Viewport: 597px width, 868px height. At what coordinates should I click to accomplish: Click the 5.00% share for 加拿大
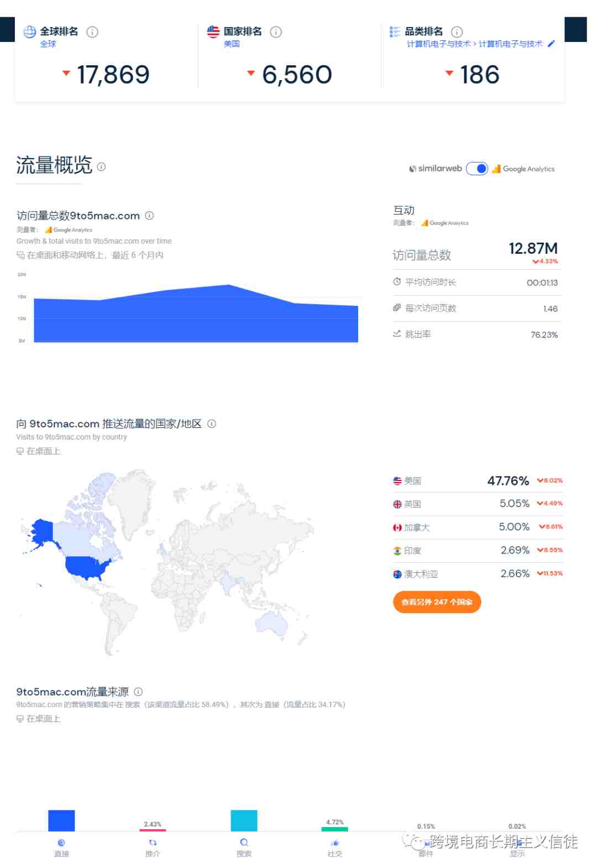pyautogui.click(x=514, y=527)
